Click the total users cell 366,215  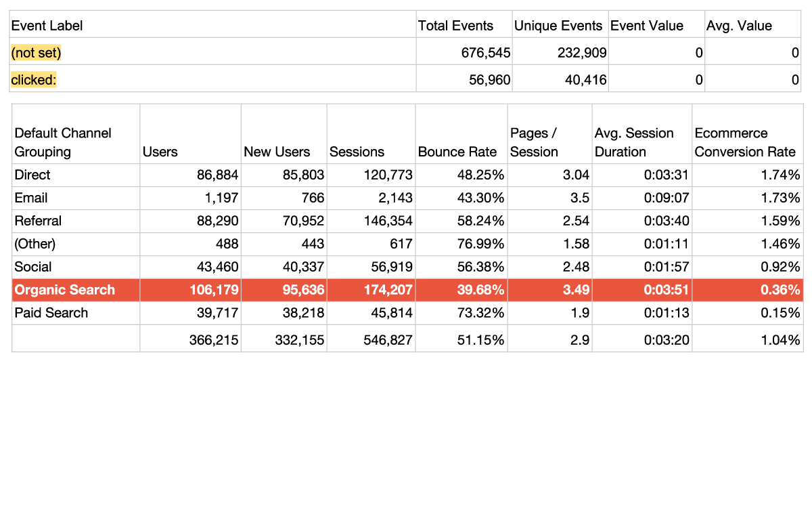(214, 340)
